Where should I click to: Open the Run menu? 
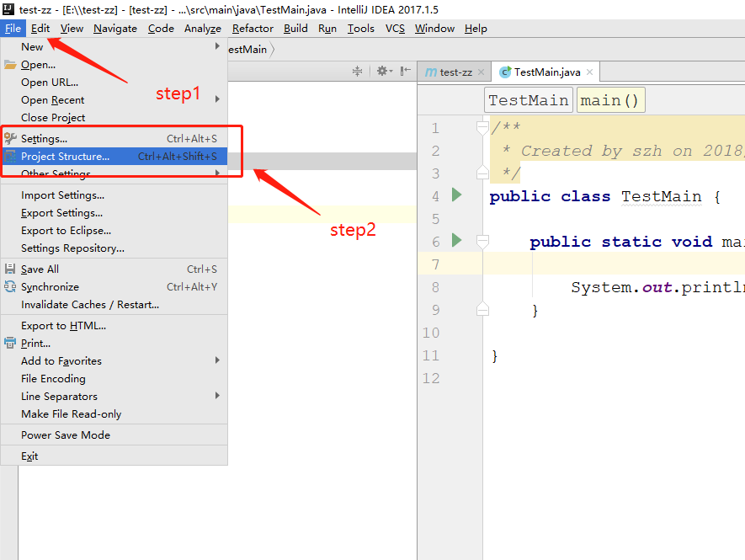pos(327,29)
